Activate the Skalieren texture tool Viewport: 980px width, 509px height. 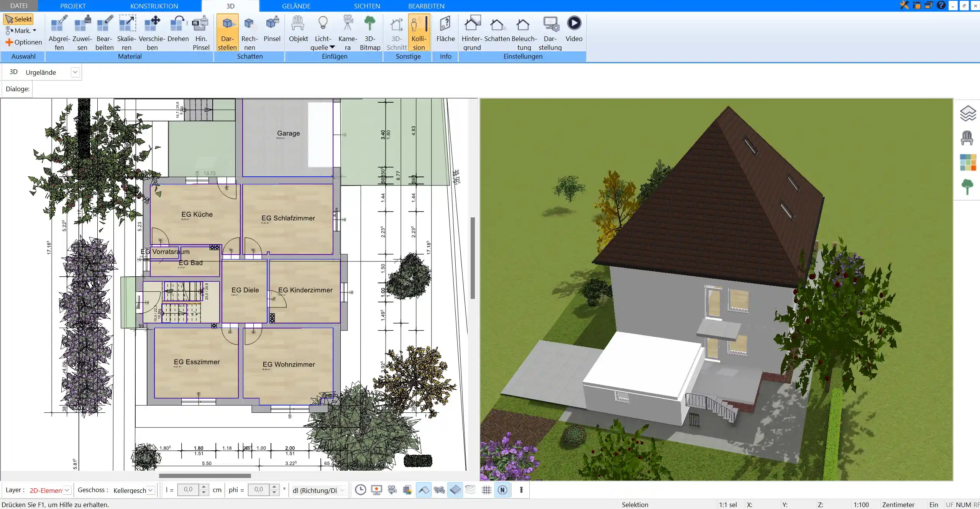tap(126, 33)
